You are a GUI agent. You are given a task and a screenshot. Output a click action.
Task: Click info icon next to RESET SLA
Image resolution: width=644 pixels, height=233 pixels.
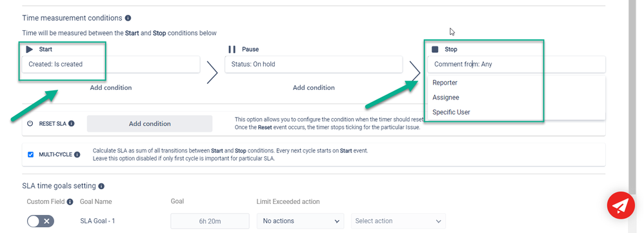(x=72, y=123)
